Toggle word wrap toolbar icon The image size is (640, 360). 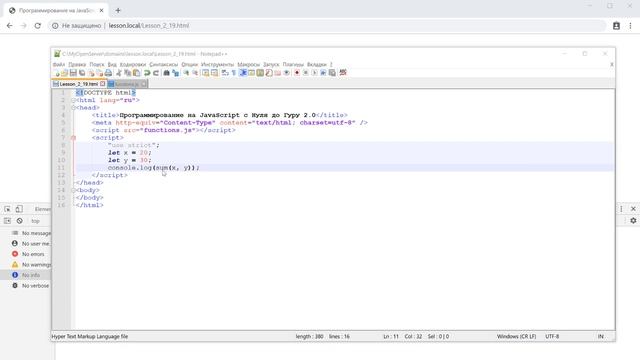pyautogui.click(x=225, y=73)
